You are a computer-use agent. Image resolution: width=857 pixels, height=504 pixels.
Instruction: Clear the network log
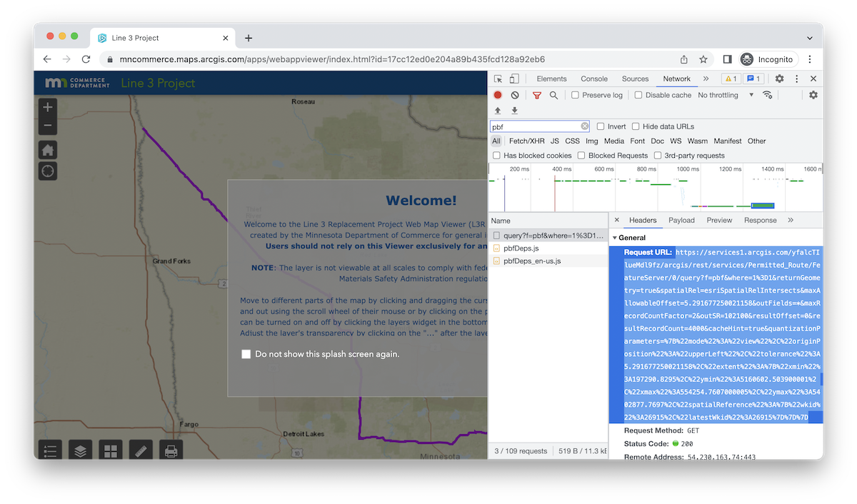pyautogui.click(x=514, y=95)
